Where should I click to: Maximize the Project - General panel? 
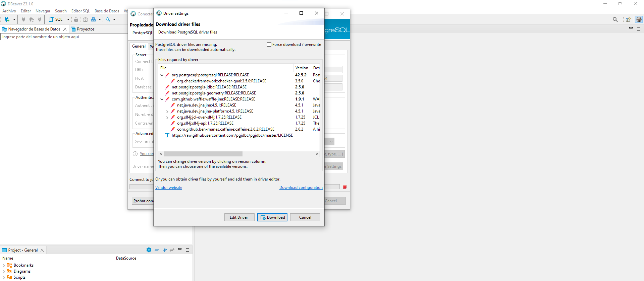[x=187, y=250]
